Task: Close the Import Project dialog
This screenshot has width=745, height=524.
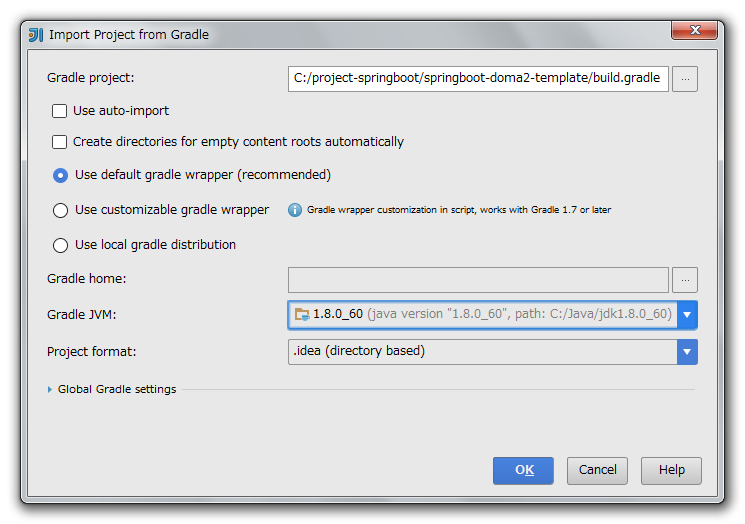Action: (x=695, y=30)
